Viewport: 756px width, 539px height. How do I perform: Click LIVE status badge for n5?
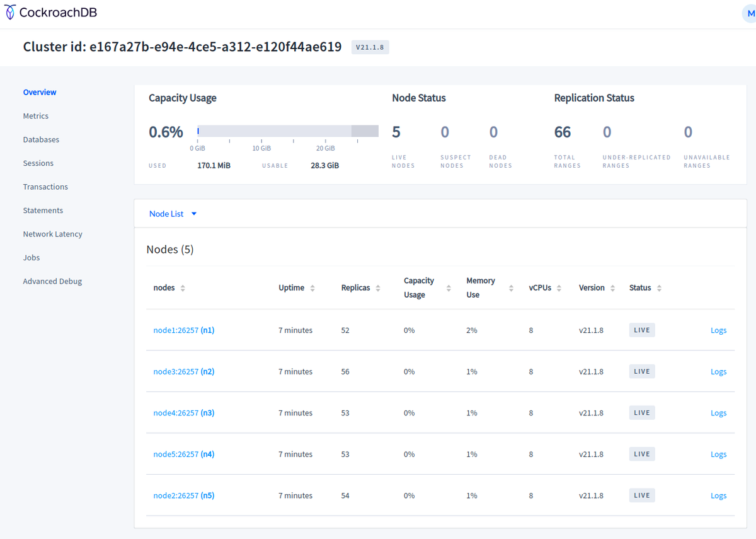642,496
